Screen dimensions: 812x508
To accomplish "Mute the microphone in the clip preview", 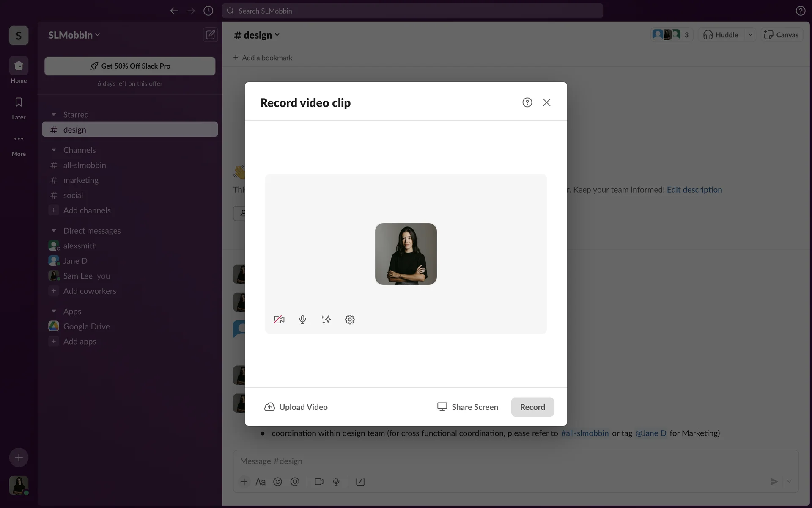I will pos(302,320).
